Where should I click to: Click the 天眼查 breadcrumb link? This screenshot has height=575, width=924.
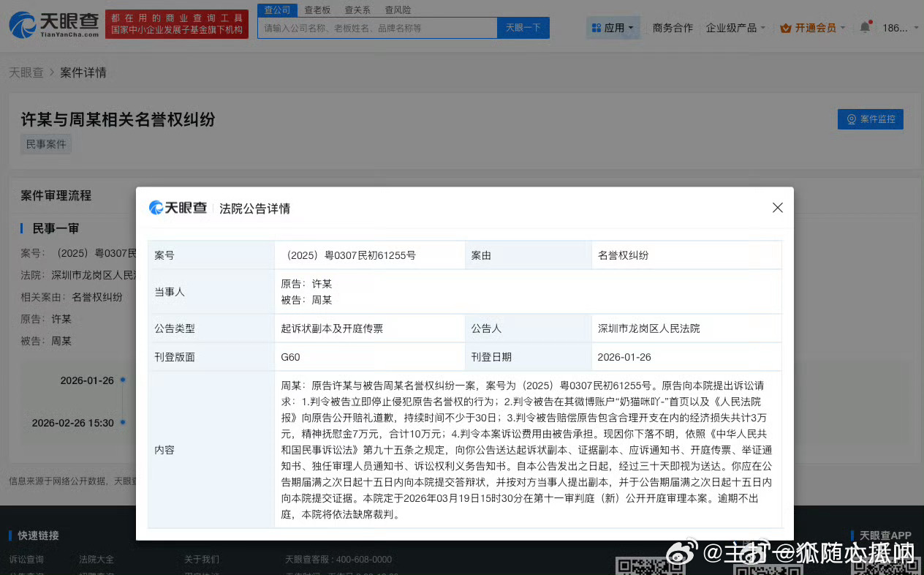pos(26,72)
